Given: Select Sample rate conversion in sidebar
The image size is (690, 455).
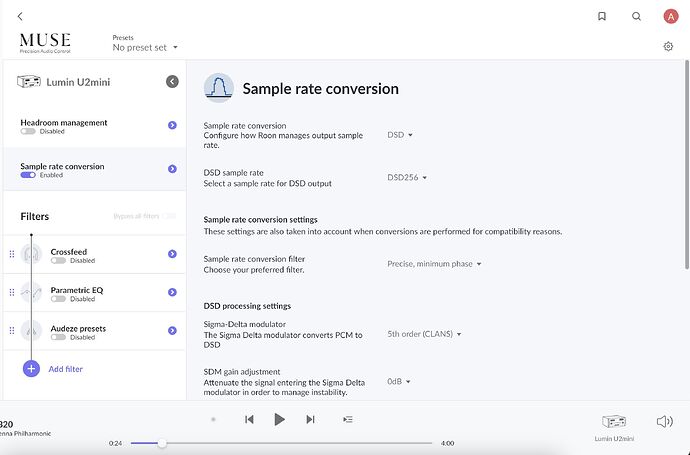Looking at the screenshot, I should [x=95, y=169].
